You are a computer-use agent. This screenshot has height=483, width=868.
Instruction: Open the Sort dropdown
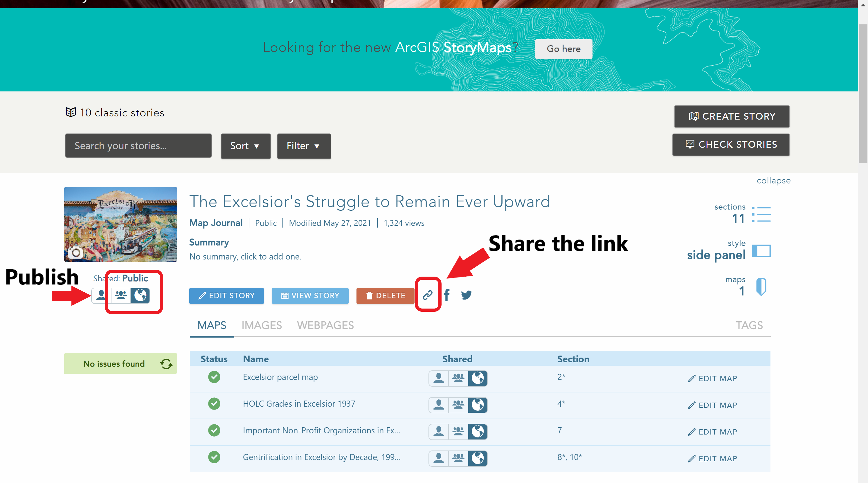(245, 146)
